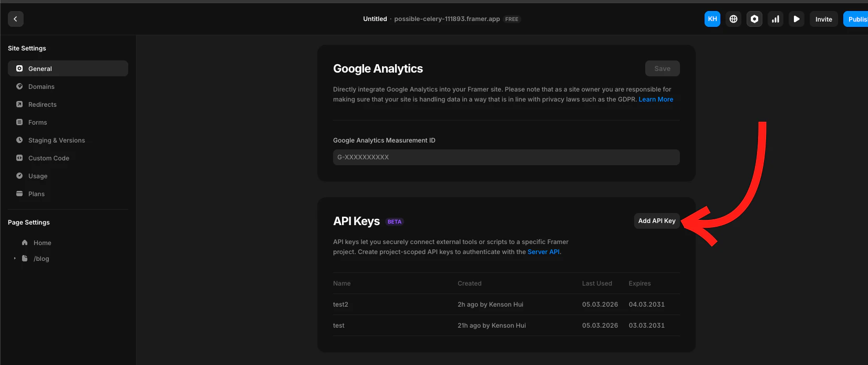
Task: Click Save in Google Analytics section
Action: click(x=662, y=68)
